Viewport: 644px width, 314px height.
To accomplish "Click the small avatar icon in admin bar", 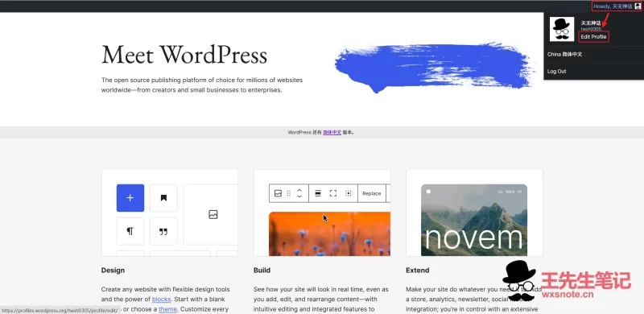I will click(x=638, y=6).
